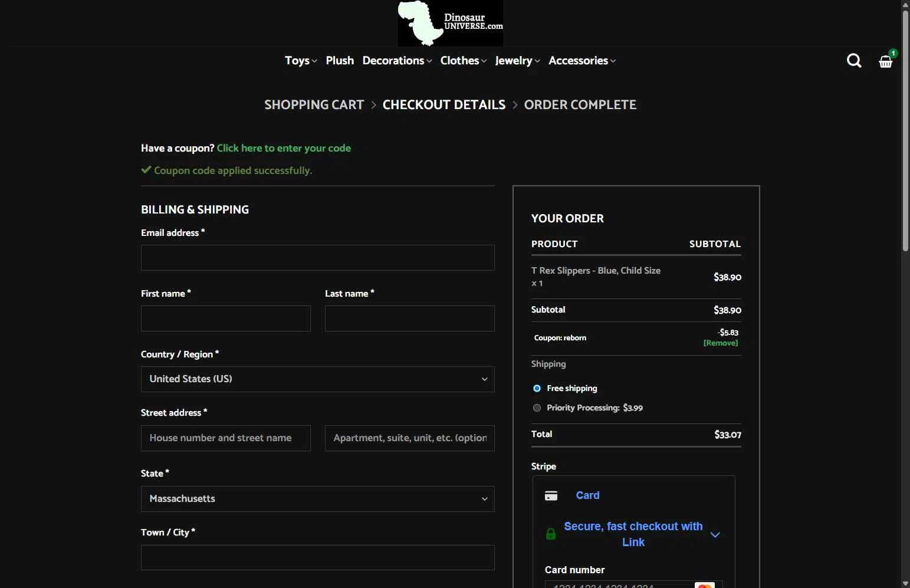Click the Stripe payment label
The image size is (910, 588).
[544, 467]
